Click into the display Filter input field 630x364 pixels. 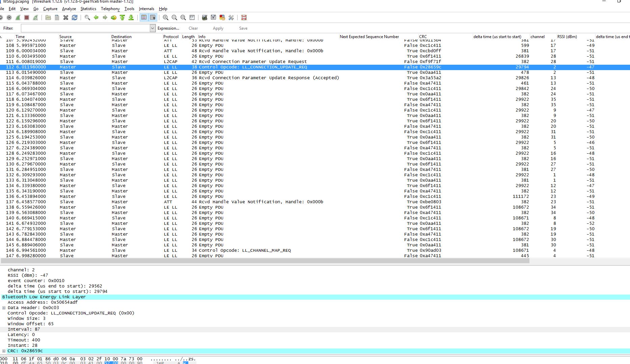(85, 28)
